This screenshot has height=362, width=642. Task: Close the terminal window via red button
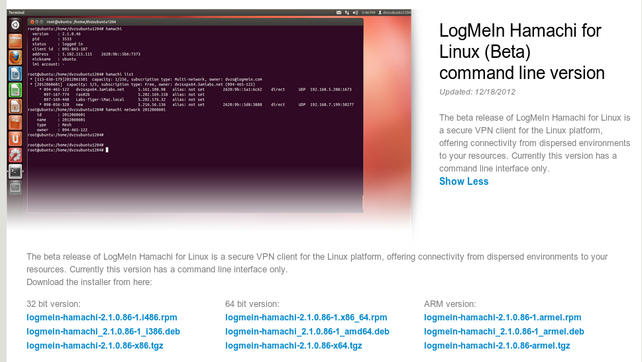pos(32,22)
